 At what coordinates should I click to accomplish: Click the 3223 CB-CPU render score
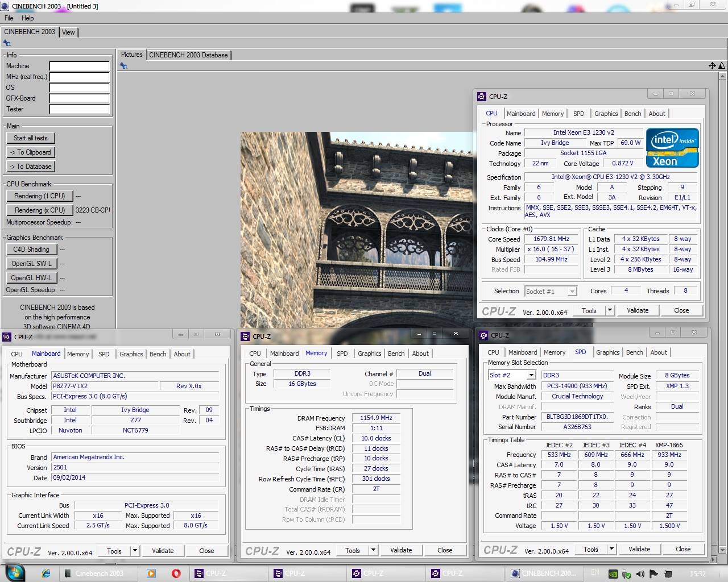click(x=93, y=210)
